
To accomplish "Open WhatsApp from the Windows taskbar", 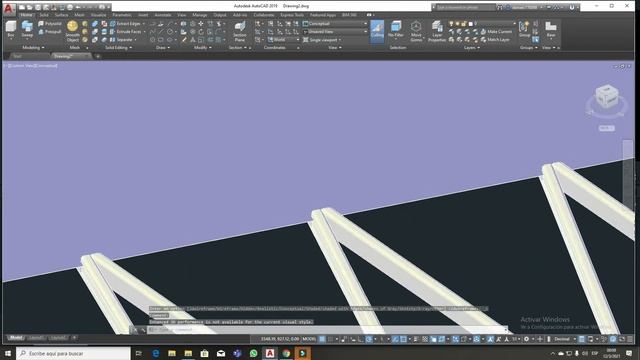I will 253,353.
